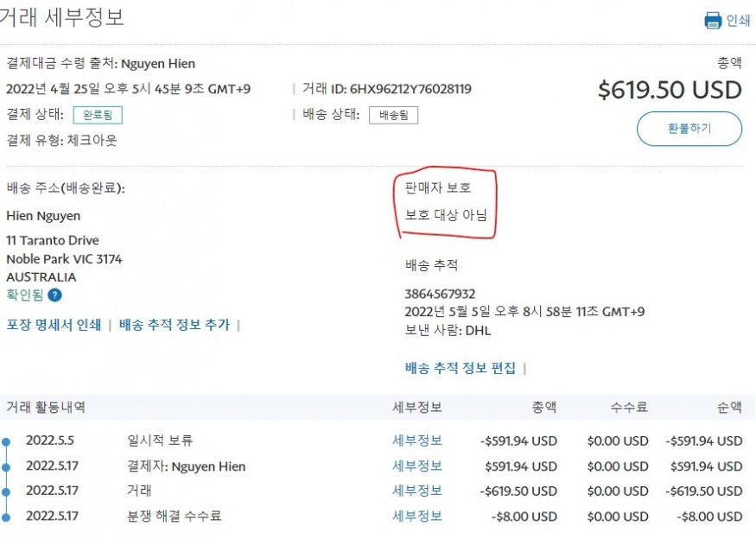Viewport: 756px width, 539px height.
Task: Click the printer icon
Action: pos(713,20)
